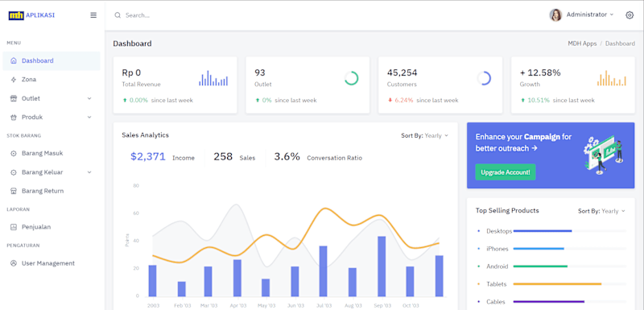Open the settings gear icon
The image size is (644, 310).
pos(630,15)
